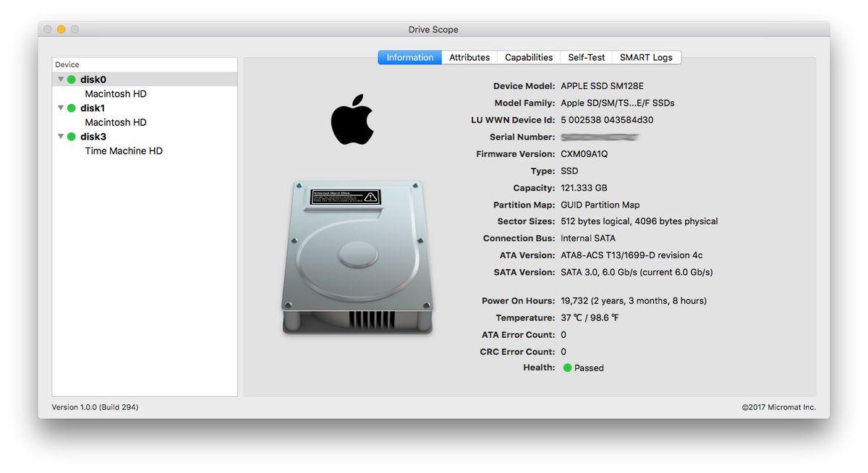Select the Information tab
Image resolution: width=868 pixels, height=473 pixels.
[x=410, y=58]
